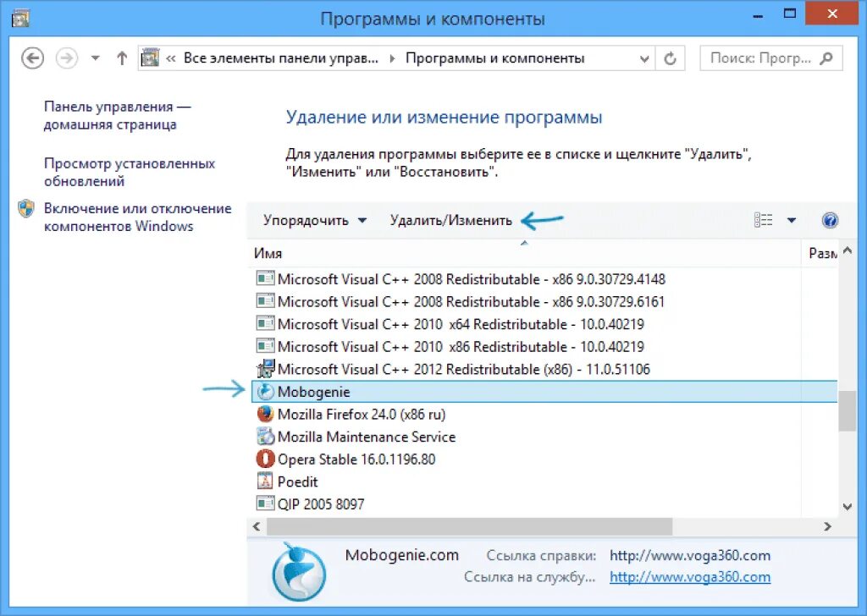The width and height of the screenshot is (867, 616).
Task: Select Visual C++ 2010 x86 Redistributable row
Action: 544,347
